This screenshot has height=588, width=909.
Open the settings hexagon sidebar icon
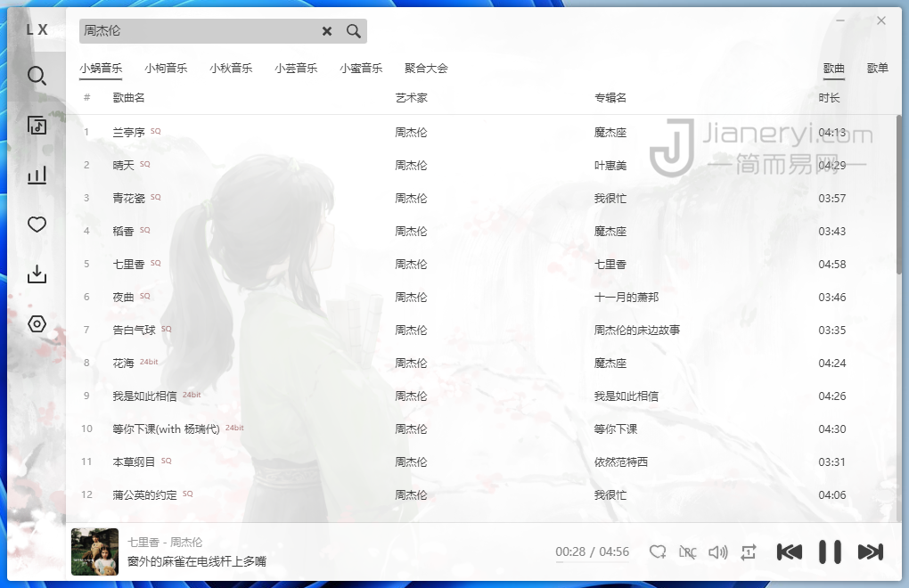[x=37, y=323]
